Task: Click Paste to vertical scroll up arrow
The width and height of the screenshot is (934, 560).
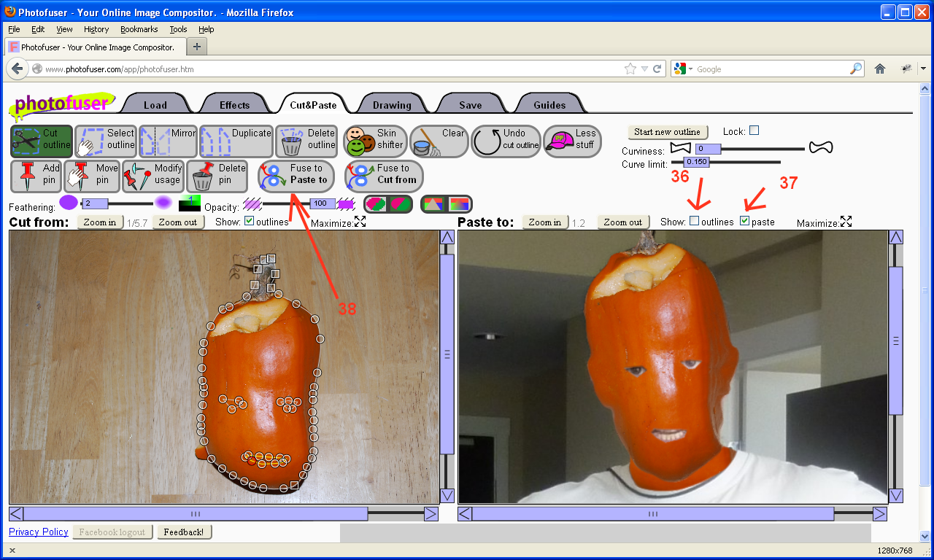Action: (x=896, y=237)
